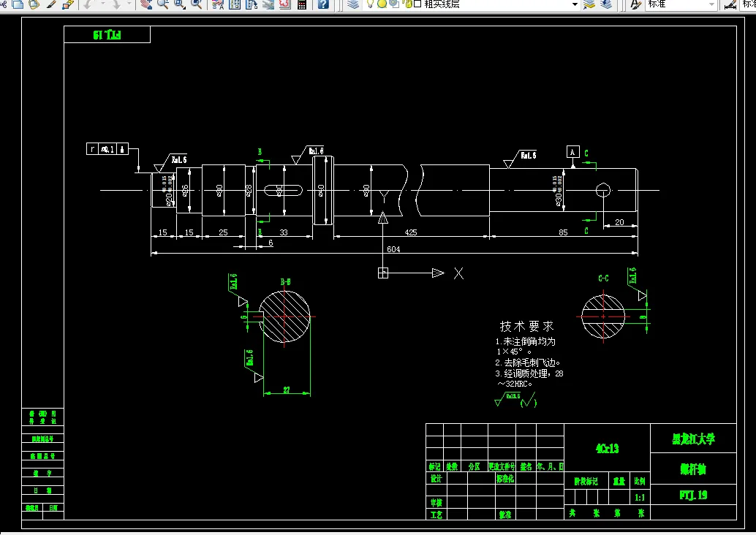756x535 pixels.
Task: Click the 技术要求 heading text
Action: [x=526, y=326]
